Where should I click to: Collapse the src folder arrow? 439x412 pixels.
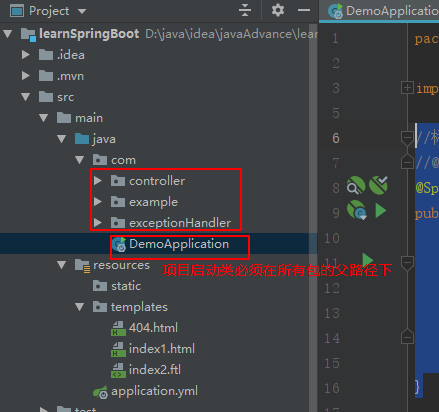tap(26, 97)
